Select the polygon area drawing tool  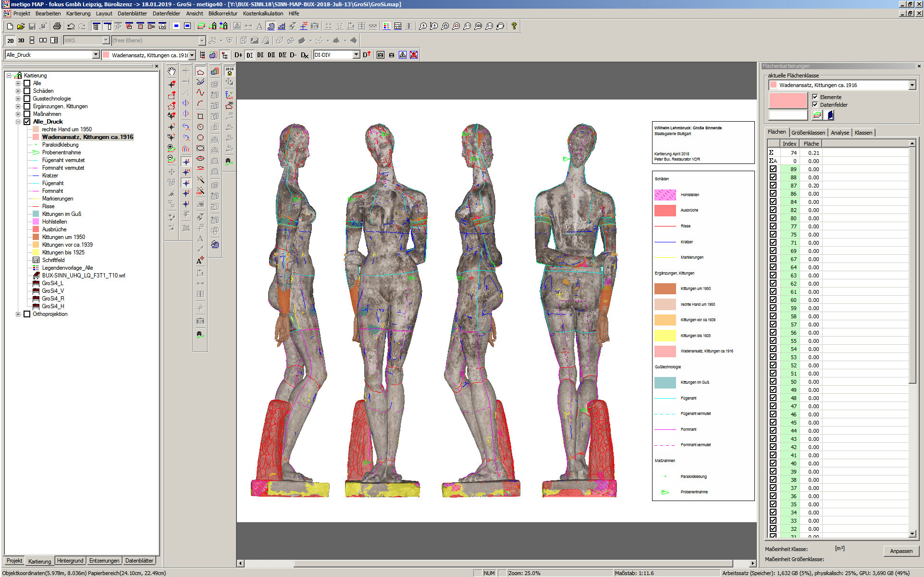200,71
